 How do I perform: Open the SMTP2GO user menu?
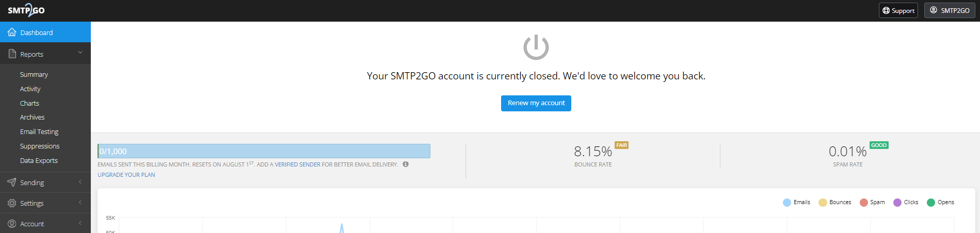(950, 10)
